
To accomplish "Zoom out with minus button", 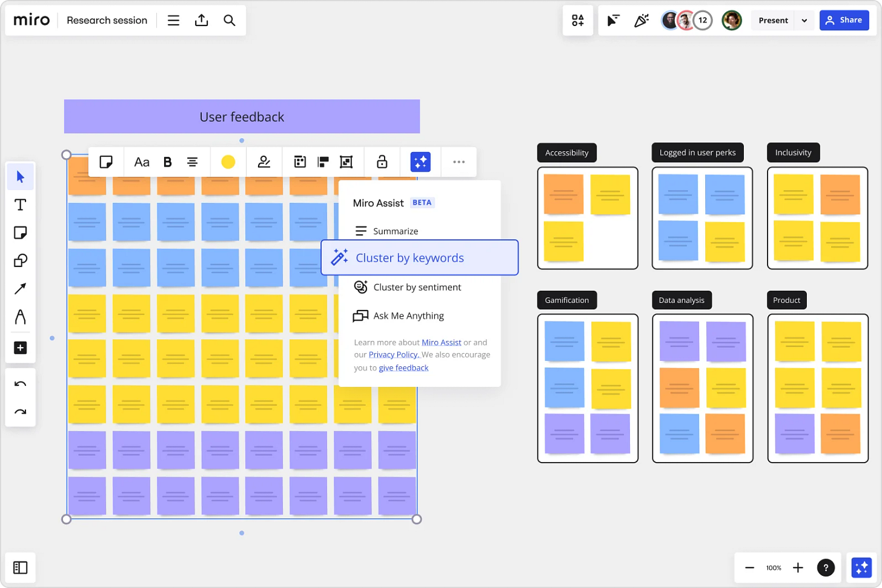I will click(749, 567).
